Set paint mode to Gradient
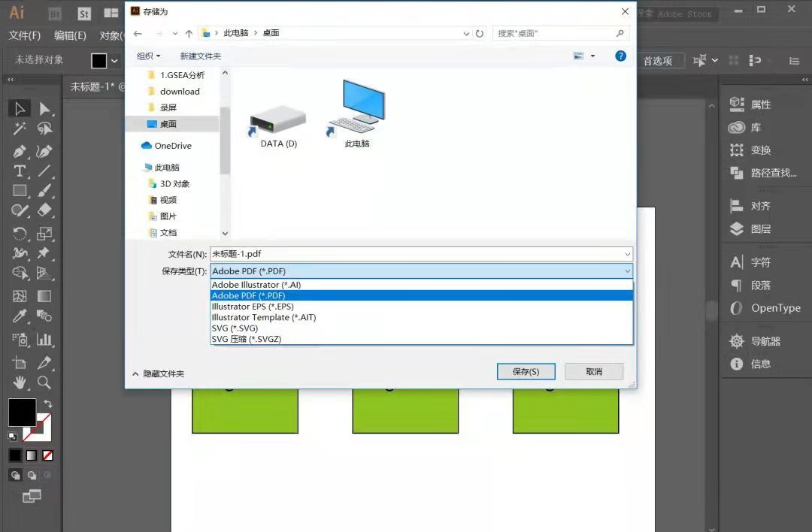Screen dimensions: 812x532 click(32, 455)
